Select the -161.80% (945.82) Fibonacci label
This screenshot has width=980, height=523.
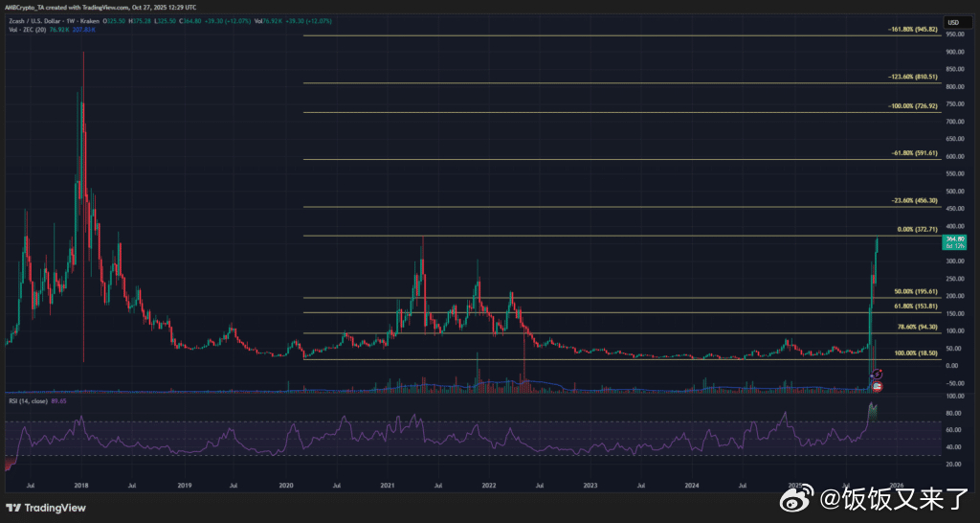point(912,30)
